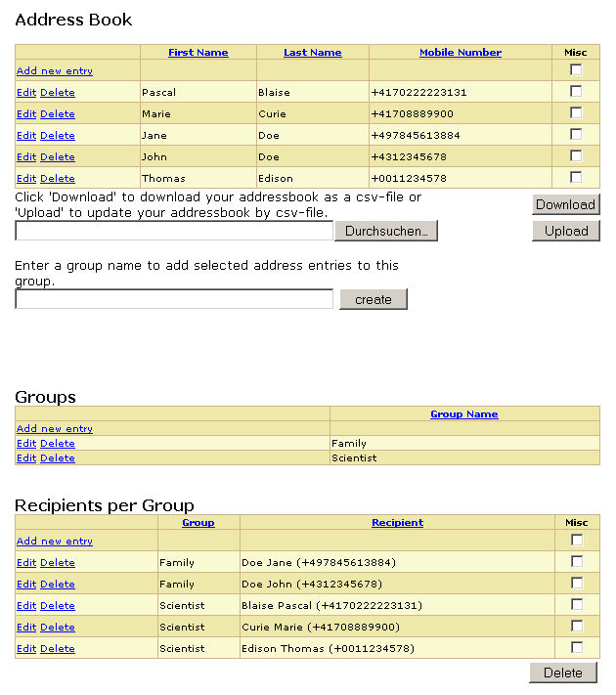
Task: Sort address book by Last Name
Action: point(312,53)
